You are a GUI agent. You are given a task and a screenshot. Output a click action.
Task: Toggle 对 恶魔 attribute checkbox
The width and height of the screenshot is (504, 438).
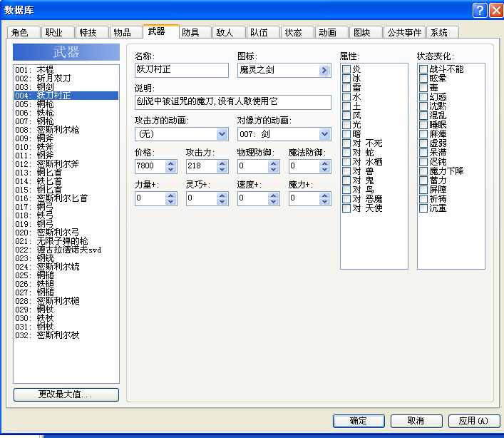pyautogui.click(x=346, y=199)
